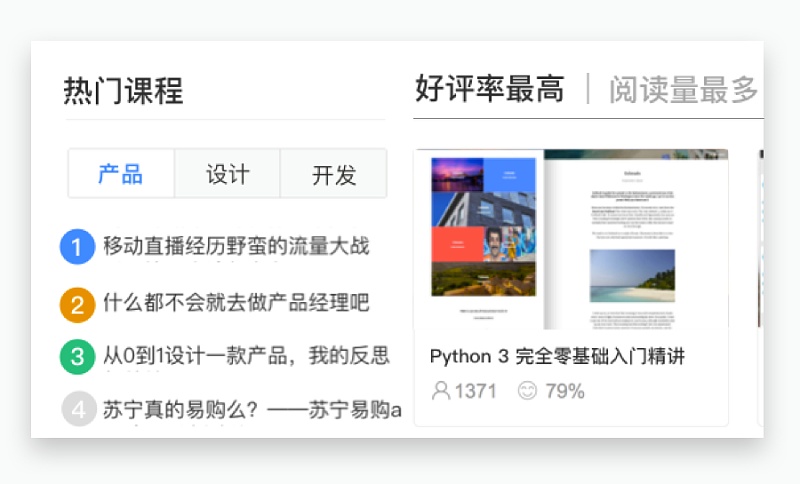Click the green rank 3 badge

78,356
